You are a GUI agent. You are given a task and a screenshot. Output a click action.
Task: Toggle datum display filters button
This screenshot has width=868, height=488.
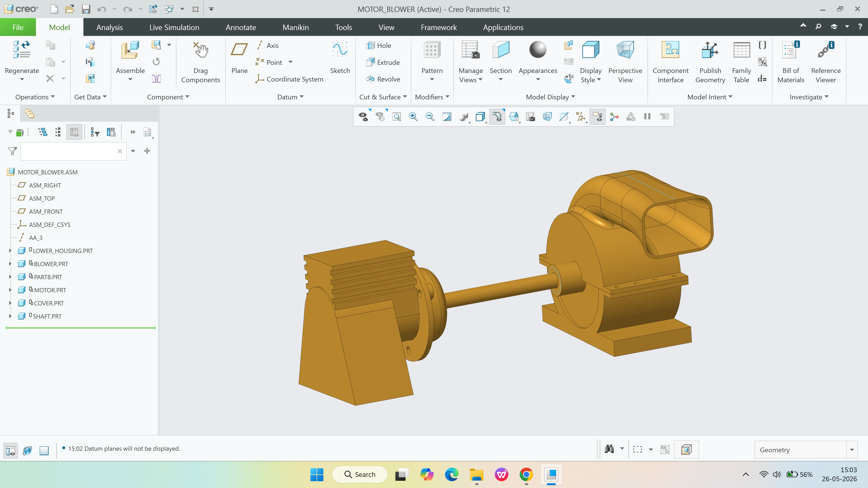pos(580,117)
